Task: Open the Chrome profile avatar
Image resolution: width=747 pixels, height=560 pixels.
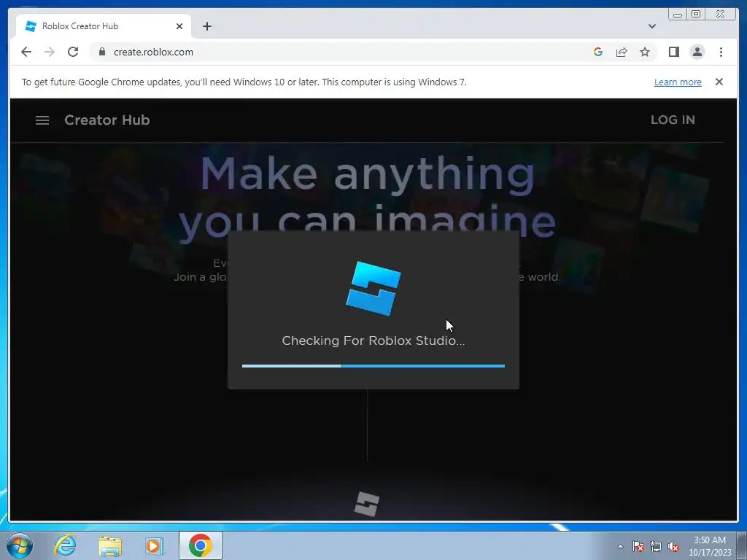Action: click(x=697, y=52)
